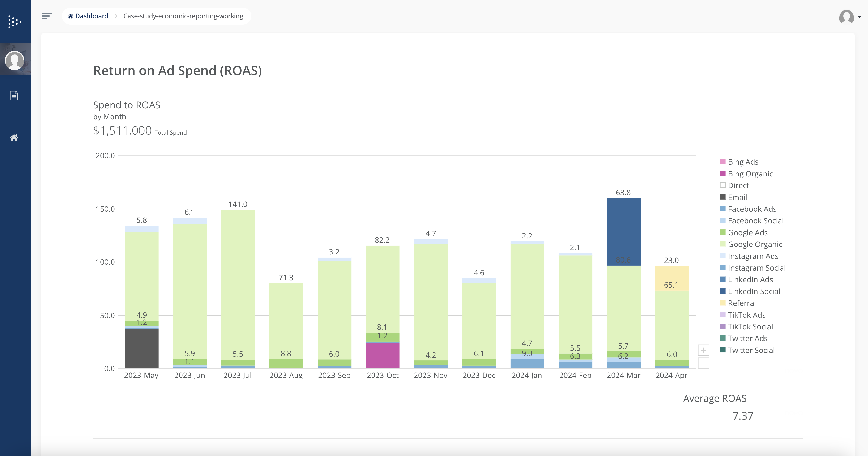
Task: Click the Dashboard breadcrumb link
Action: point(88,16)
